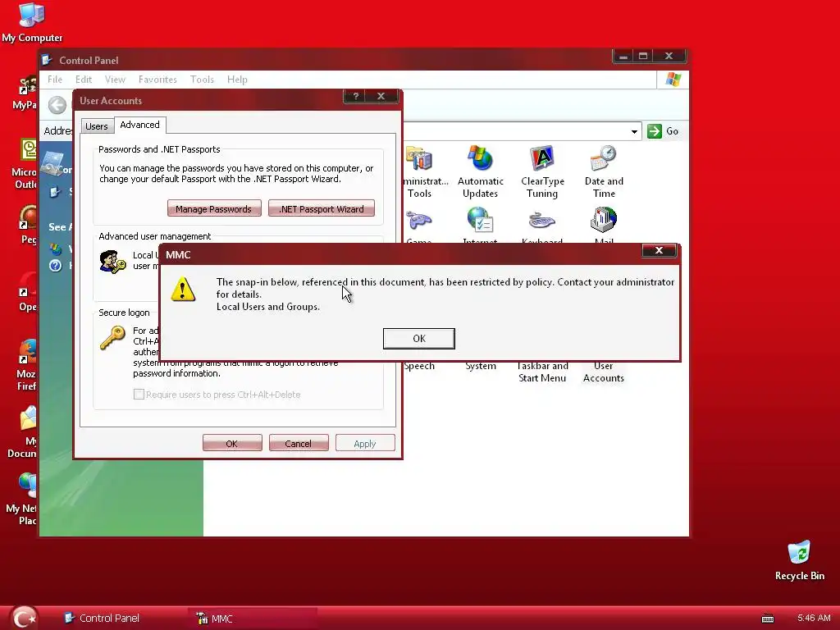Viewport: 840px width, 630px height.
Task: Click the help question mark in User Accounts
Action: [356, 97]
